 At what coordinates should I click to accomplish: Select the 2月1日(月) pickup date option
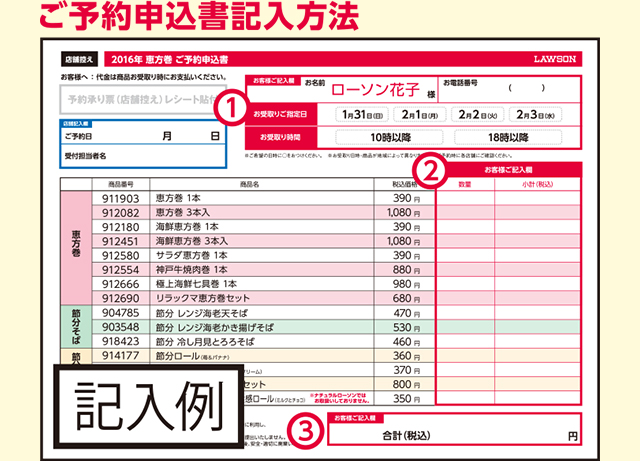pyautogui.click(x=420, y=115)
